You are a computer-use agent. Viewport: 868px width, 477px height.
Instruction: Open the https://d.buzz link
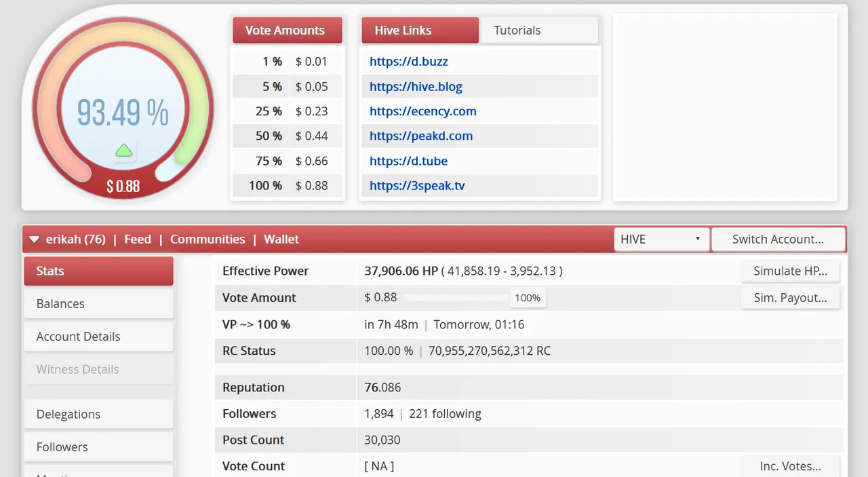tap(409, 62)
